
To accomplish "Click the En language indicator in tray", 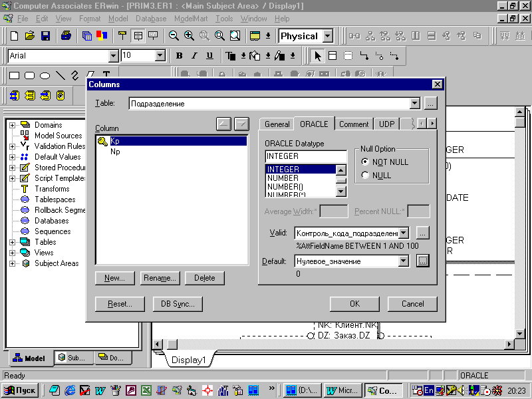I will [x=429, y=390].
